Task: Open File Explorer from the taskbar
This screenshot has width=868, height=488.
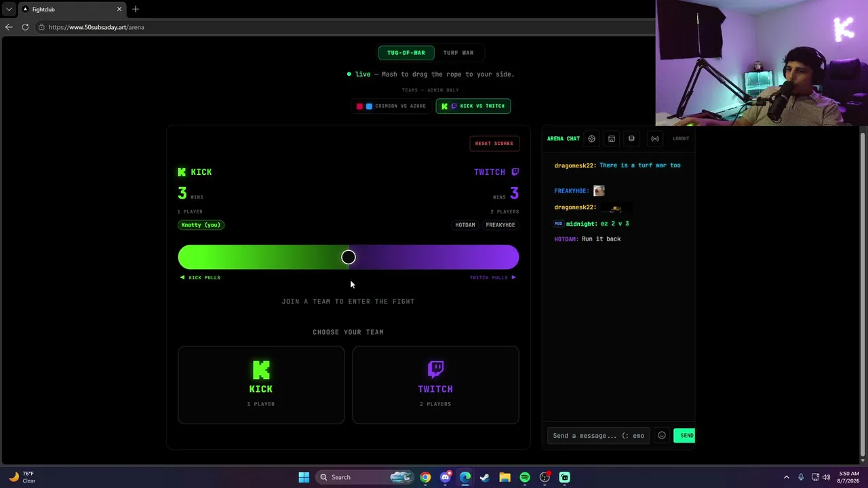Action: point(505,477)
